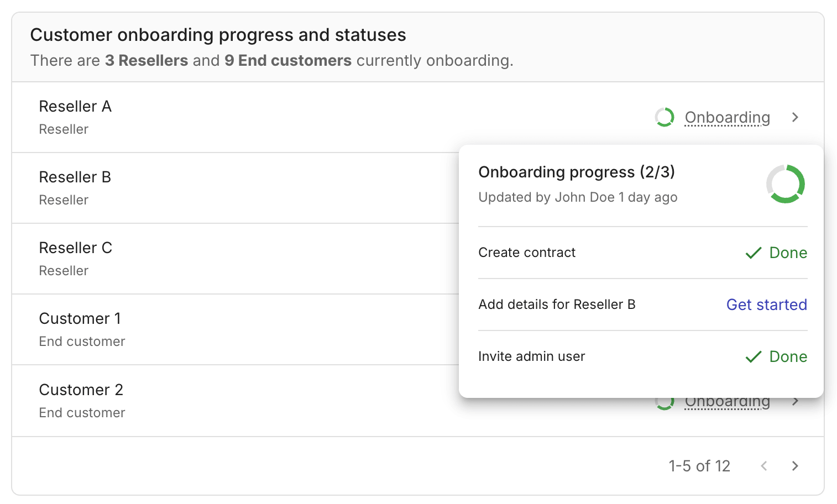Click the Onboarding progress circle for Reseller A
Screen dimensions: 837x504
[x=665, y=117]
